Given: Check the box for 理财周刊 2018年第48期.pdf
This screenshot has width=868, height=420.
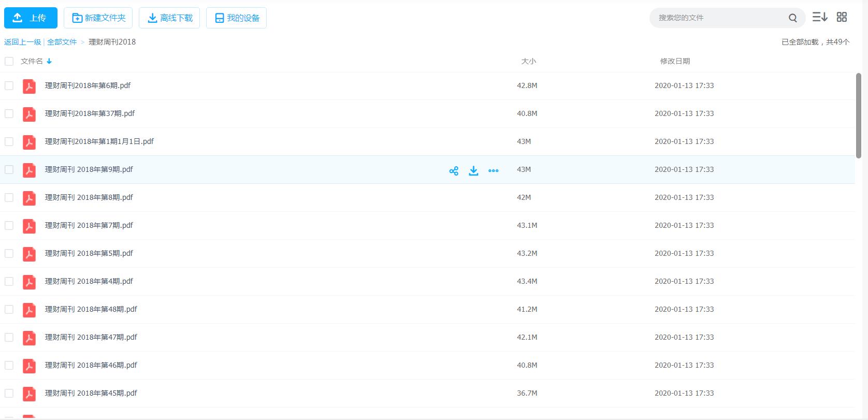Looking at the screenshot, I should click(9, 309).
